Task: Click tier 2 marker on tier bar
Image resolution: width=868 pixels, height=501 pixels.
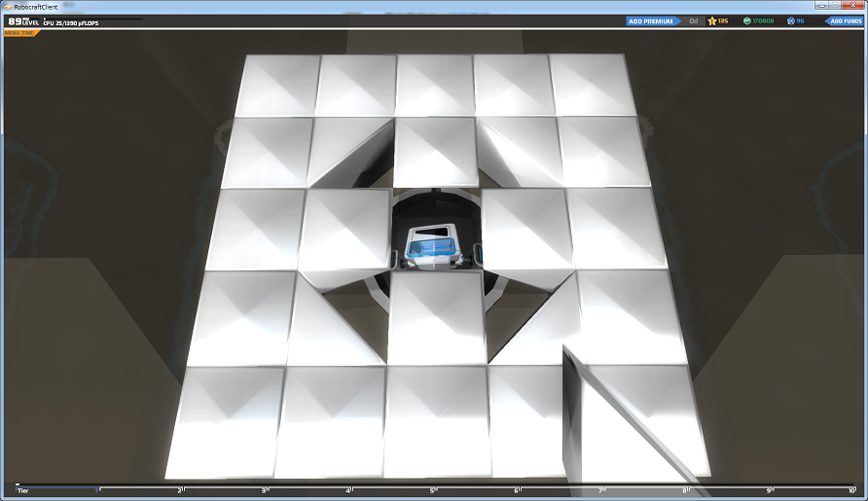Action: 181,490
